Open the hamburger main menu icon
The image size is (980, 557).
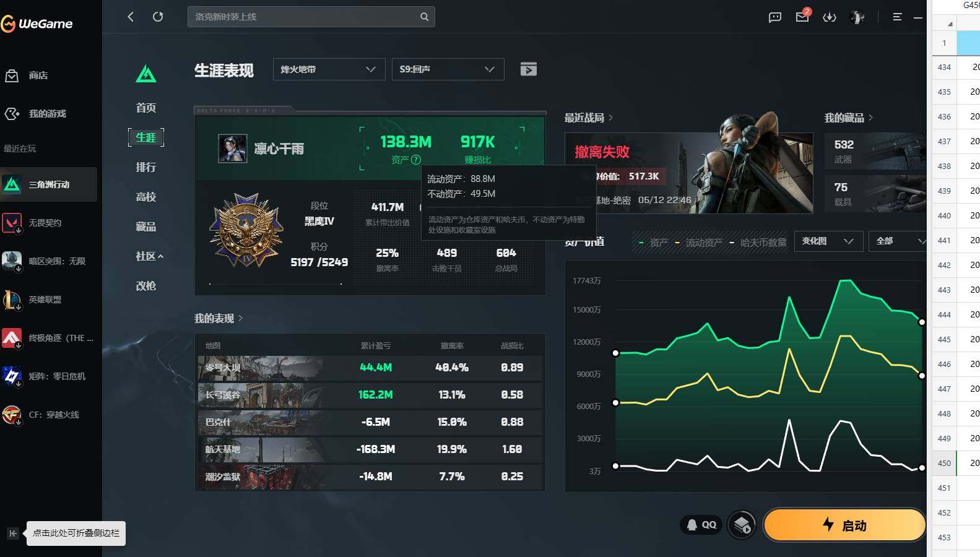pyautogui.click(x=897, y=17)
